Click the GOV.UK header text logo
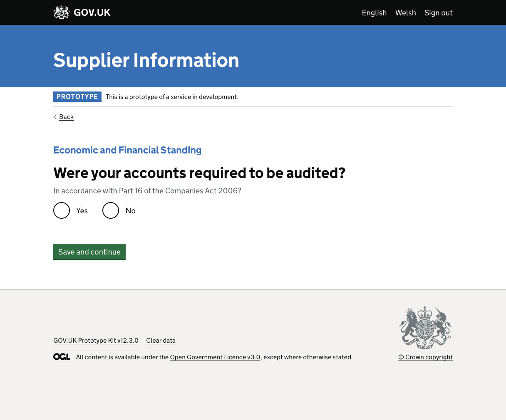This screenshot has height=420, width=506. (x=92, y=12)
